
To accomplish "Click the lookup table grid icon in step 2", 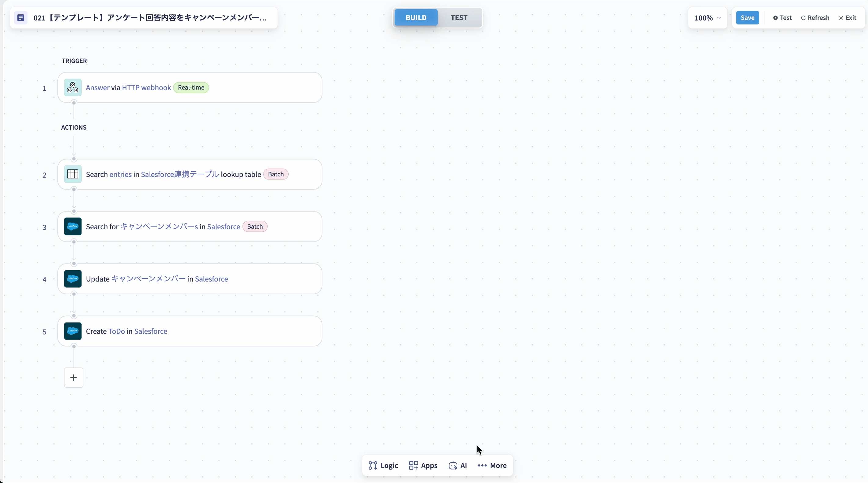I will 72,174.
